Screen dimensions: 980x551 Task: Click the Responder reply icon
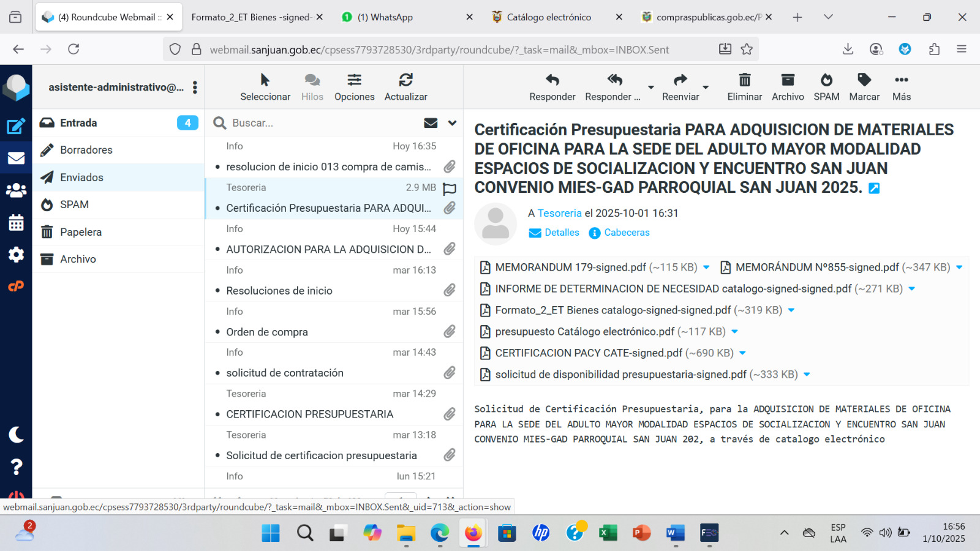[x=552, y=80]
